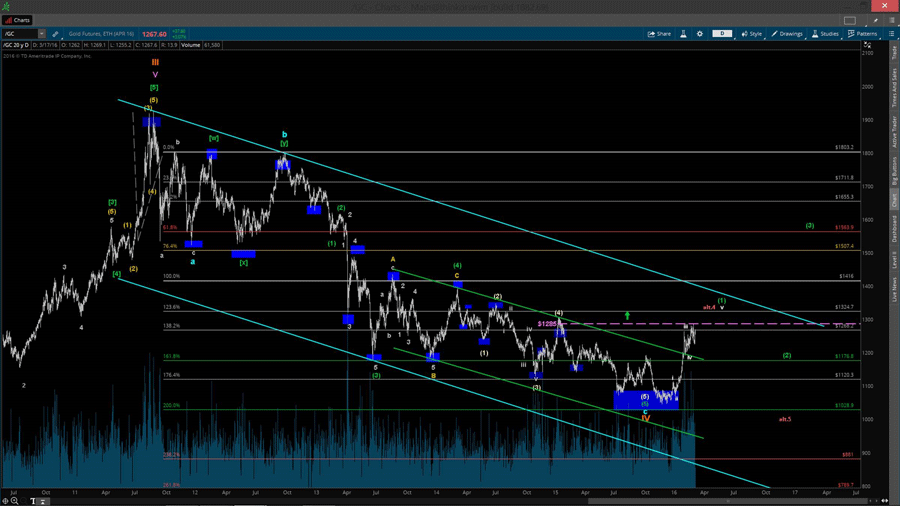Click the chart grid layout rectangle icon
This screenshot has width=900, height=506.
[850, 20]
